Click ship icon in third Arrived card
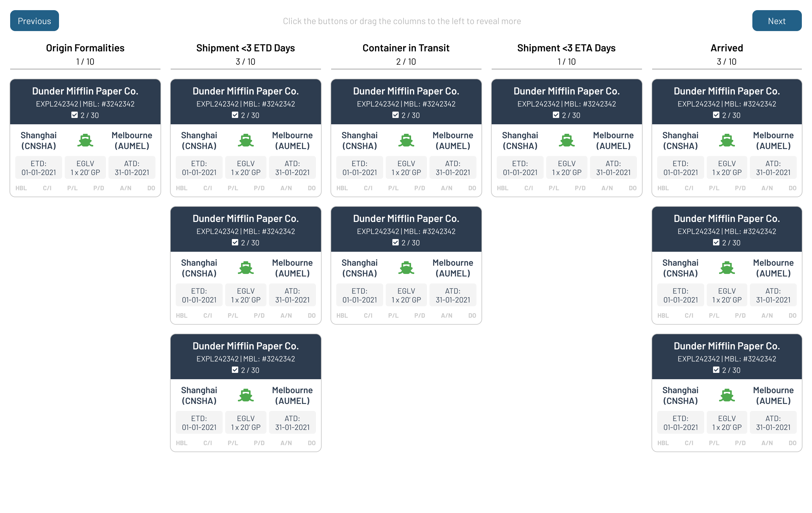Image resolution: width=812 pixels, height=513 pixels. click(727, 395)
